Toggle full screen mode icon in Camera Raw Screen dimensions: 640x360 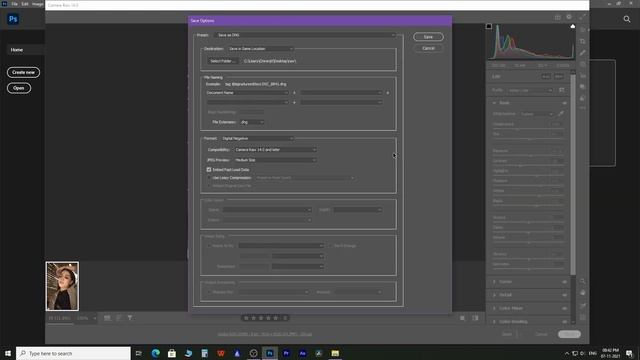[582, 17]
